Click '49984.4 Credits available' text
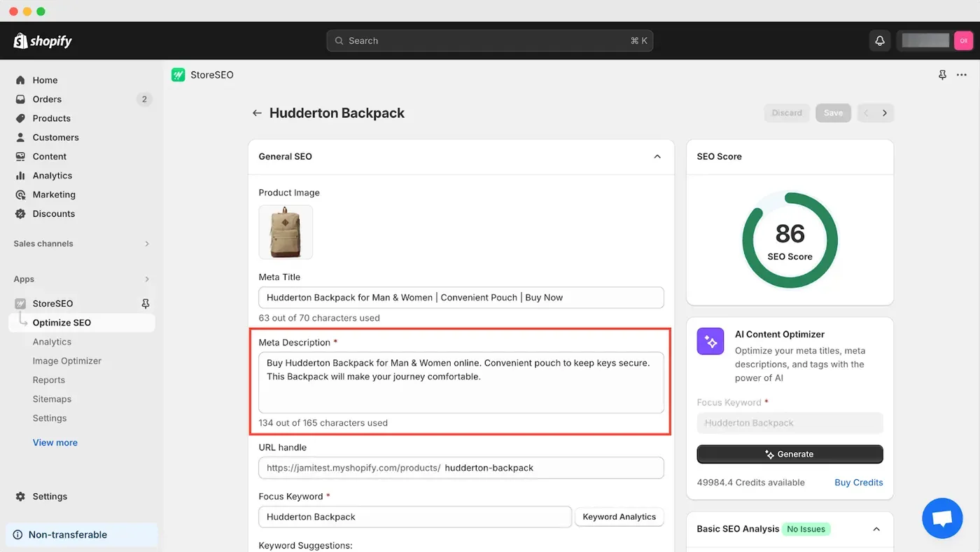Screen dimensions: 980x552 [x=750, y=483]
